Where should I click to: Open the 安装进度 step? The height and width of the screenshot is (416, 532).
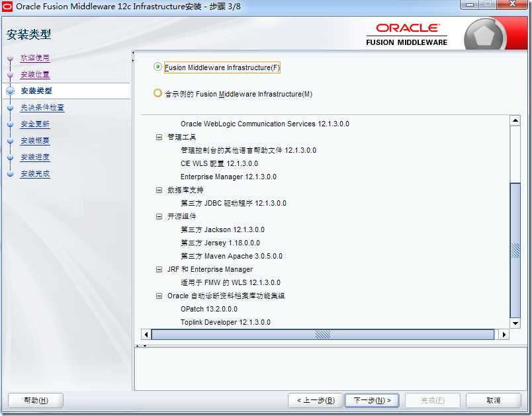coord(35,157)
